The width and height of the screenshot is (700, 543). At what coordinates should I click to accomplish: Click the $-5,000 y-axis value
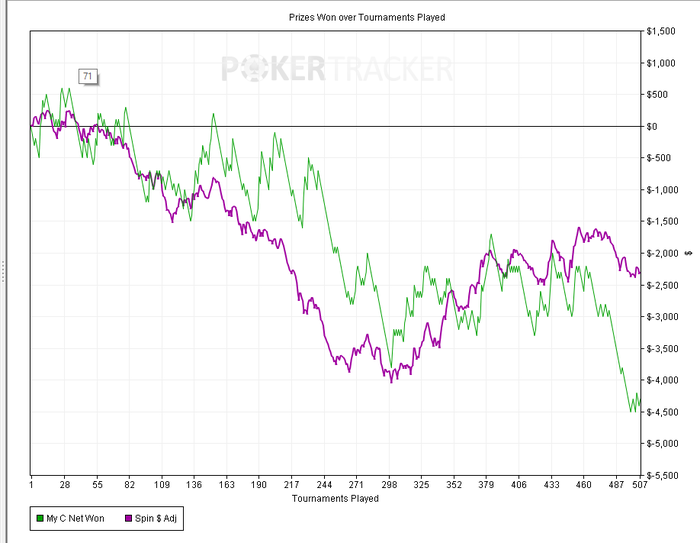[662, 443]
